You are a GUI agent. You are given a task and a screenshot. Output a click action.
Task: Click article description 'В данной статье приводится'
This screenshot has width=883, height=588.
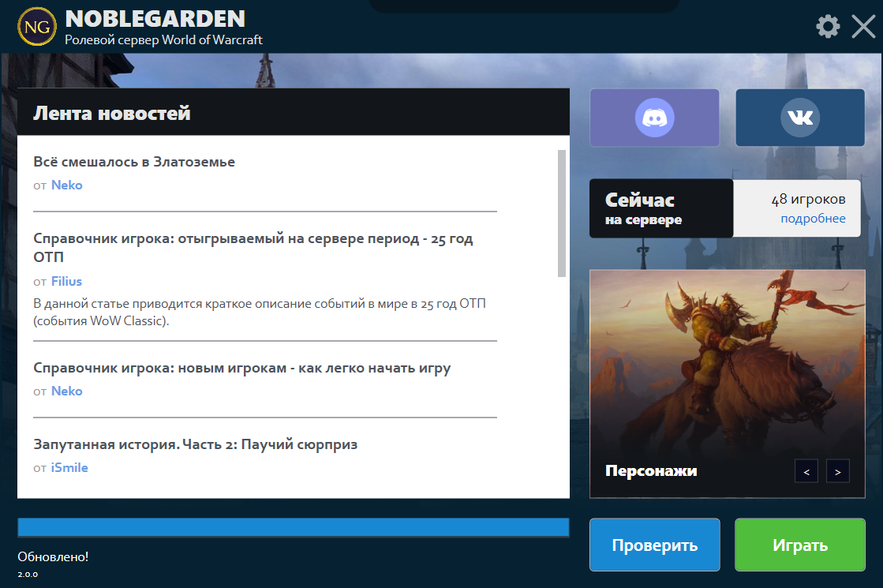tap(259, 312)
